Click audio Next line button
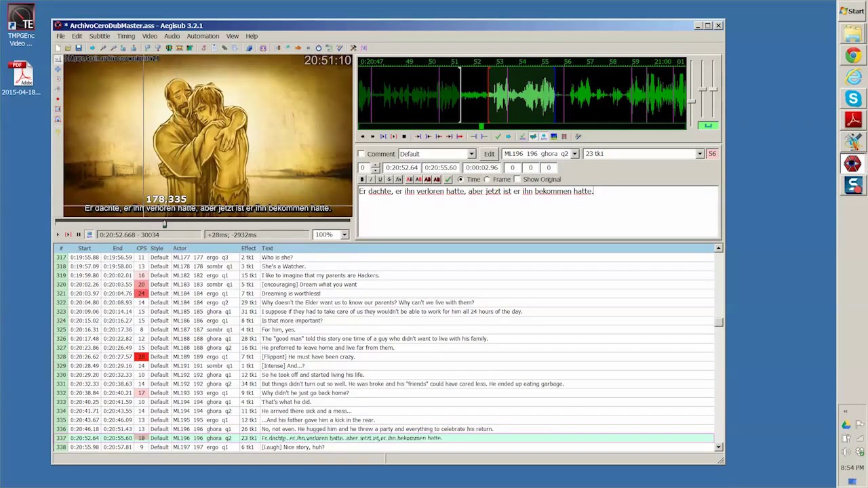 (372, 136)
